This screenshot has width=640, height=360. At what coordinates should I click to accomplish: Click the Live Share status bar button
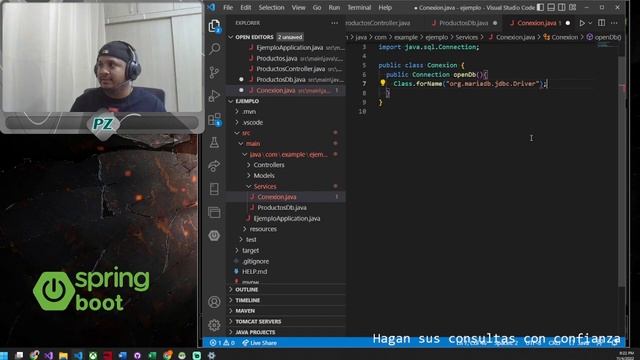click(260, 343)
